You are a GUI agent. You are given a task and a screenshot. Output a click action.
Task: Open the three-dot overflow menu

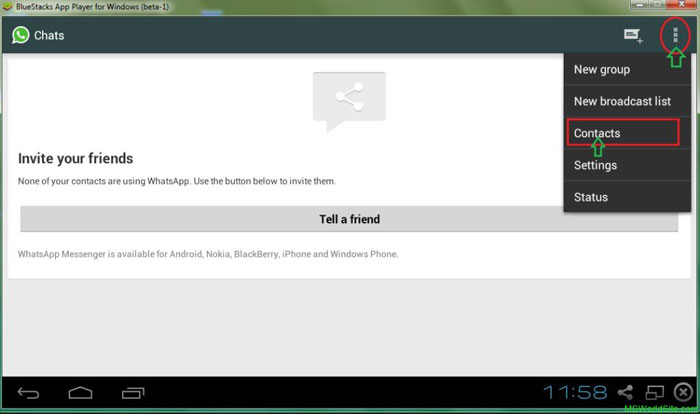tap(675, 34)
